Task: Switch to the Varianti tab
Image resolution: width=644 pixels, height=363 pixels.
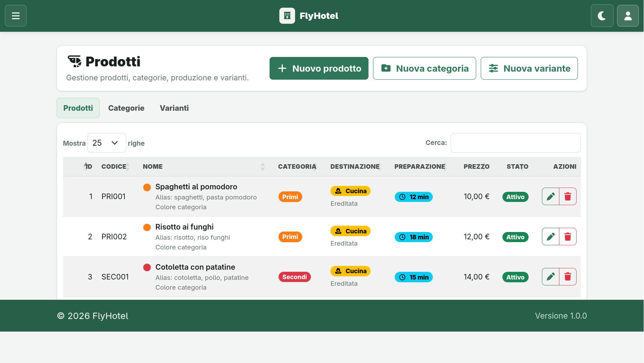Action: tap(174, 108)
